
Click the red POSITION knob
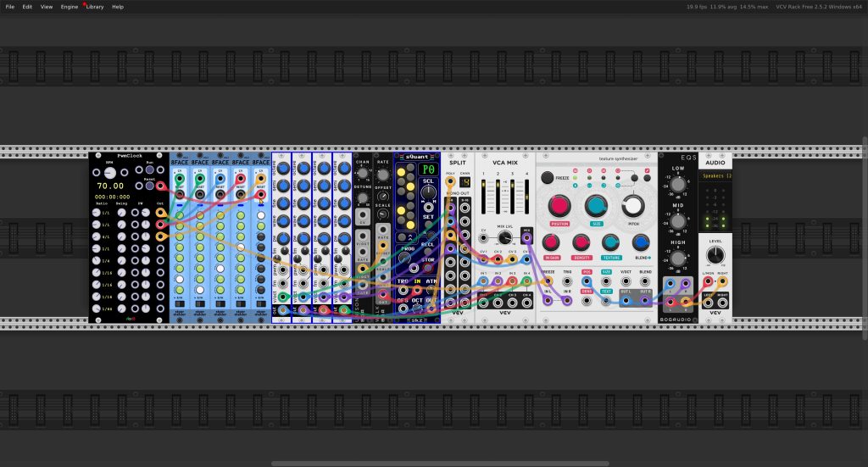click(x=559, y=205)
